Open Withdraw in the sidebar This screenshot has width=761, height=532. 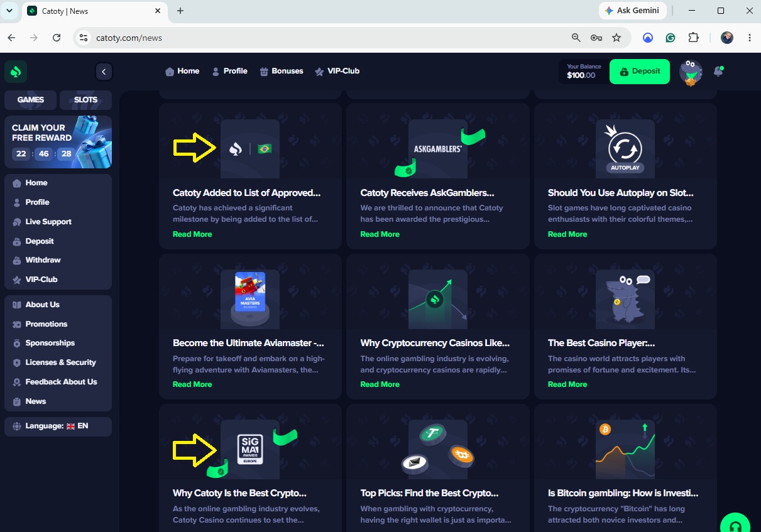point(58,260)
